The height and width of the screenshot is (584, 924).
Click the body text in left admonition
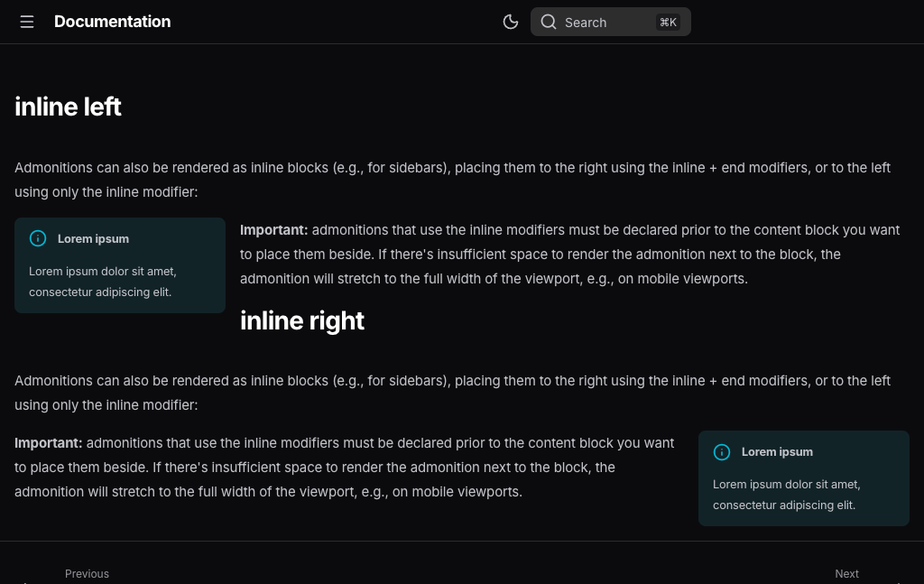click(x=102, y=282)
